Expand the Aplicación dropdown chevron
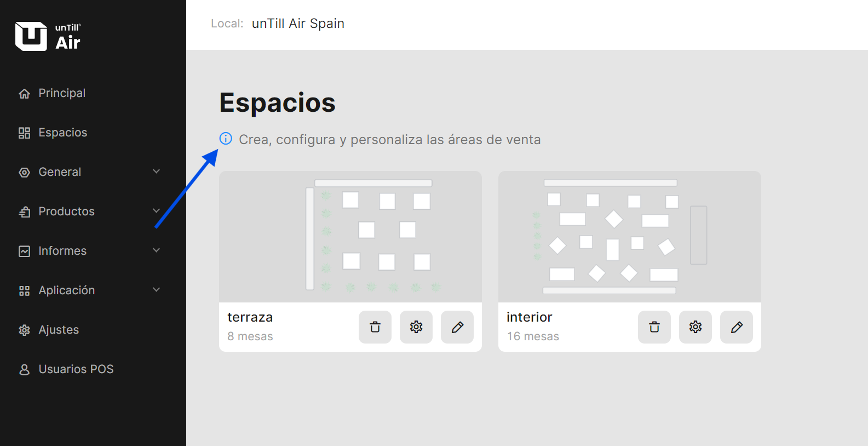 (x=157, y=290)
